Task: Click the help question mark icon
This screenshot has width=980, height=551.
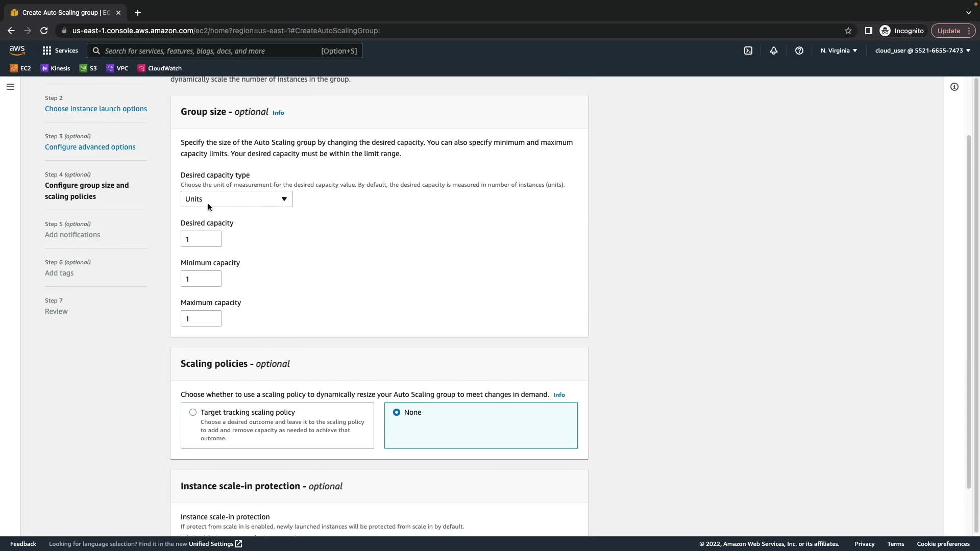Action: [x=799, y=51]
